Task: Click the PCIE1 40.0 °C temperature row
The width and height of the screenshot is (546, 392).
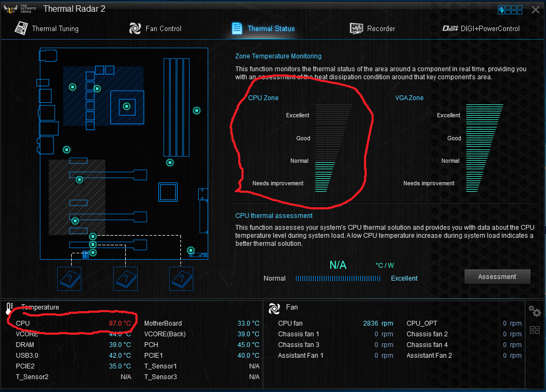Action: (202, 356)
